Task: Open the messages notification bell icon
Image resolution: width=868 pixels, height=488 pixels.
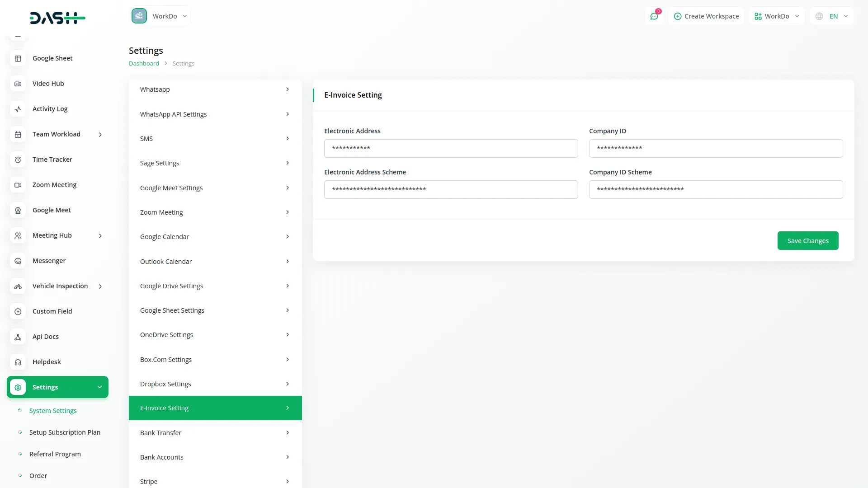Action: 654,16
